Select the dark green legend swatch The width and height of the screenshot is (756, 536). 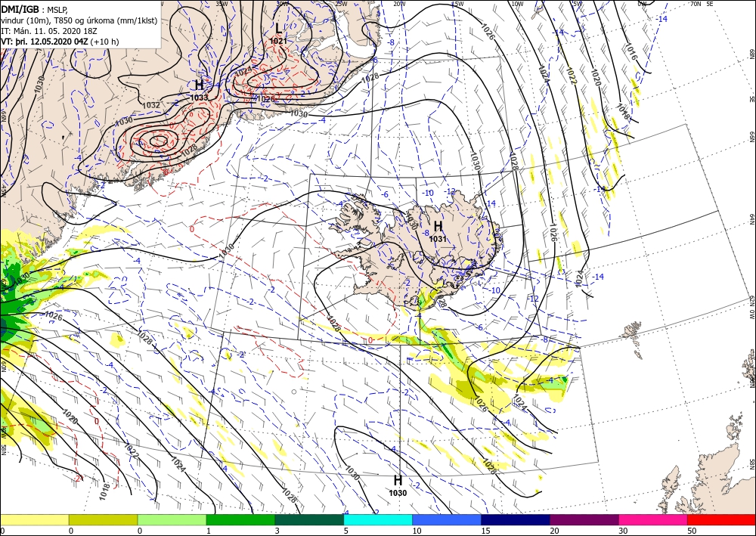click(309, 519)
